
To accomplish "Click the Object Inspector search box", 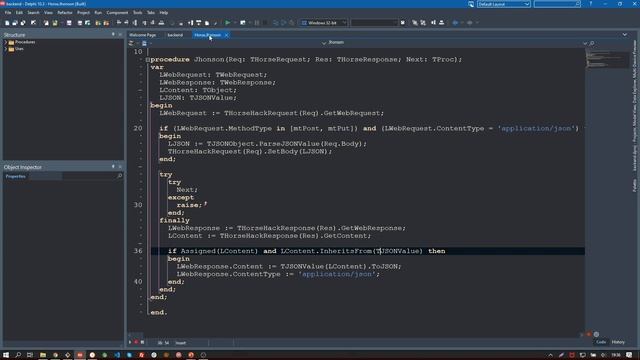I will 92,176.
